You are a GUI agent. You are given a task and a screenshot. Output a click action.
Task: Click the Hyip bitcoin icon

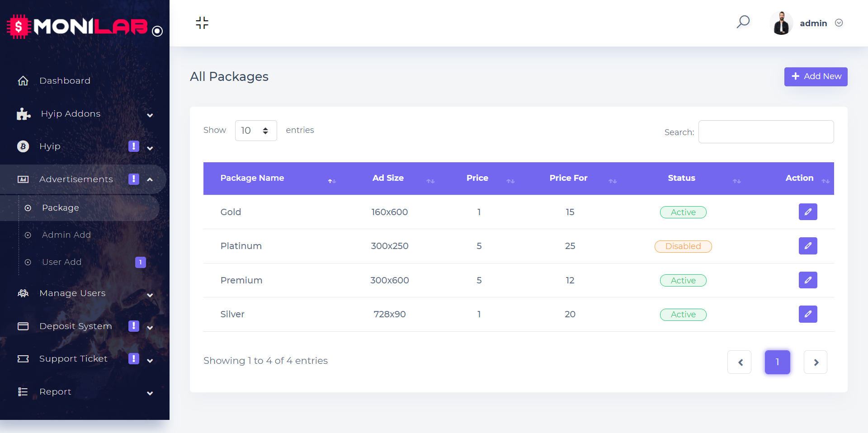pyautogui.click(x=23, y=146)
